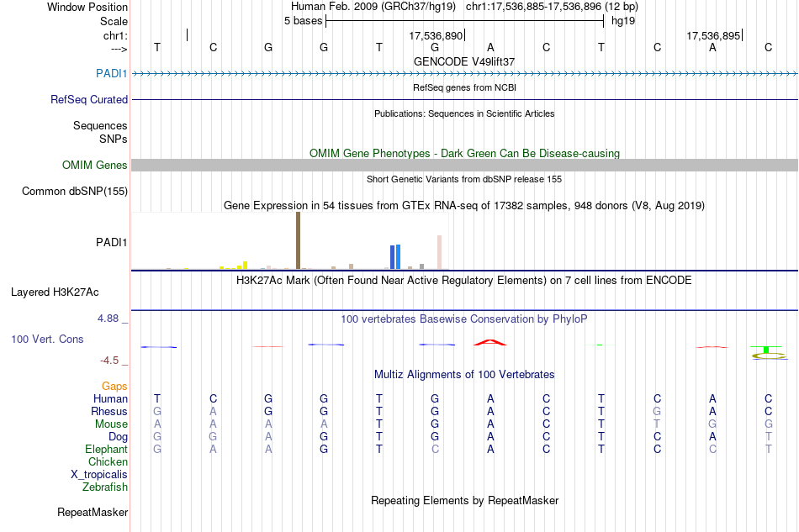799x532 pixels.
Task: Click the red PhyloP conservation peak
Action: coord(490,343)
